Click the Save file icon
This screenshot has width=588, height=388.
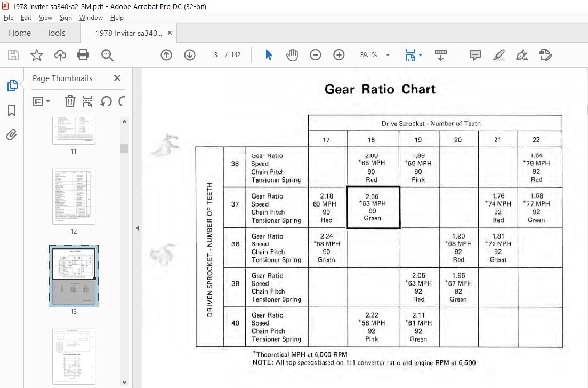tap(13, 55)
